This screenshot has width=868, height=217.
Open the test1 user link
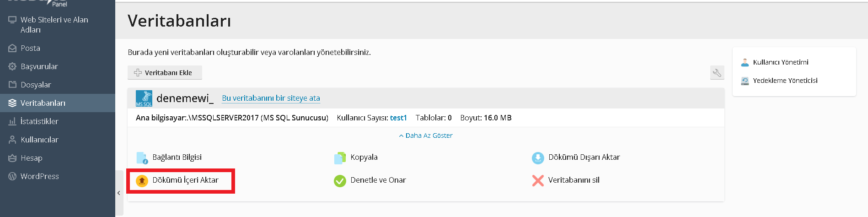[x=398, y=118]
